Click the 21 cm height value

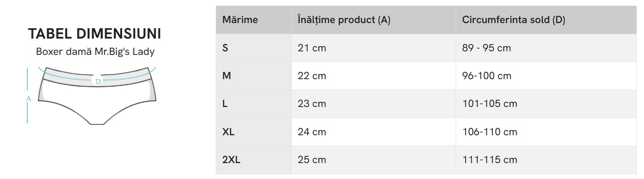pos(312,48)
